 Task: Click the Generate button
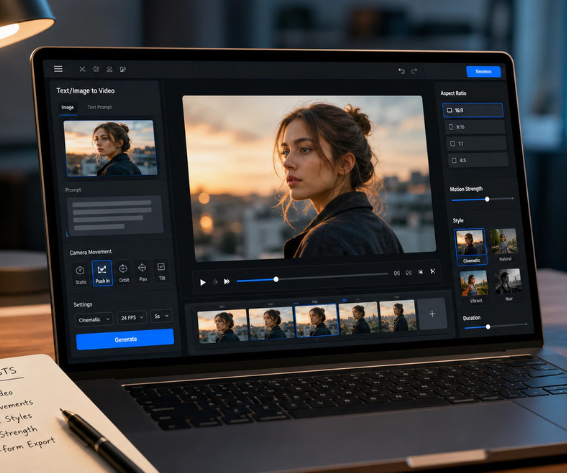click(x=125, y=339)
